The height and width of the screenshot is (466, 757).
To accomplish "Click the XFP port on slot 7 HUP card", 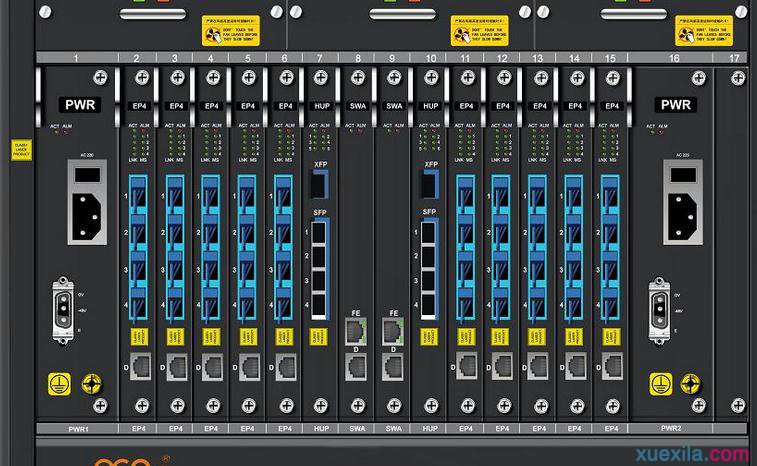I will pyautogui.click(x=320, y=184).
